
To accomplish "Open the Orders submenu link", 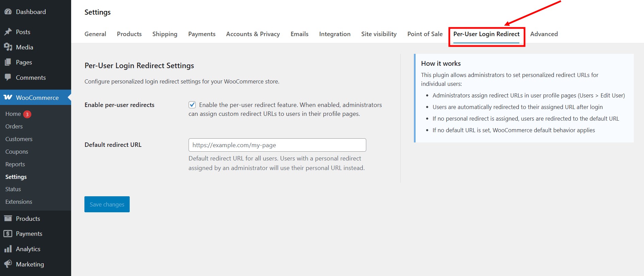I will [14, 126].
